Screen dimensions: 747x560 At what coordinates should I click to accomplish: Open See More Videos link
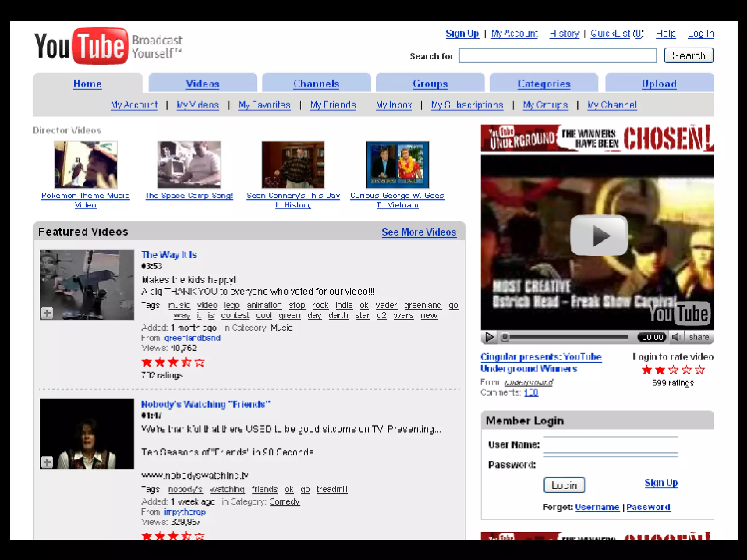tap(418, 232)
